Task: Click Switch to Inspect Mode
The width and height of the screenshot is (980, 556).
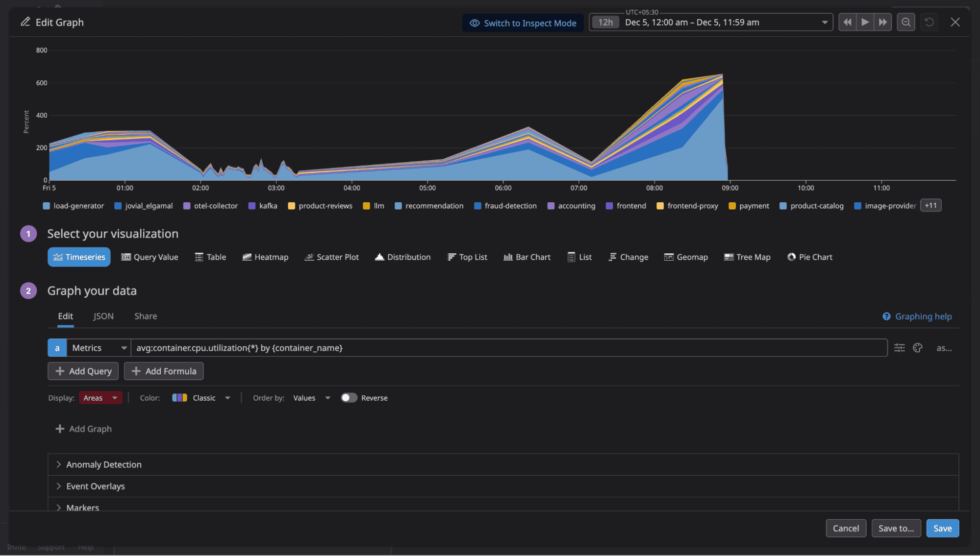Action: [x=522, y=23]
